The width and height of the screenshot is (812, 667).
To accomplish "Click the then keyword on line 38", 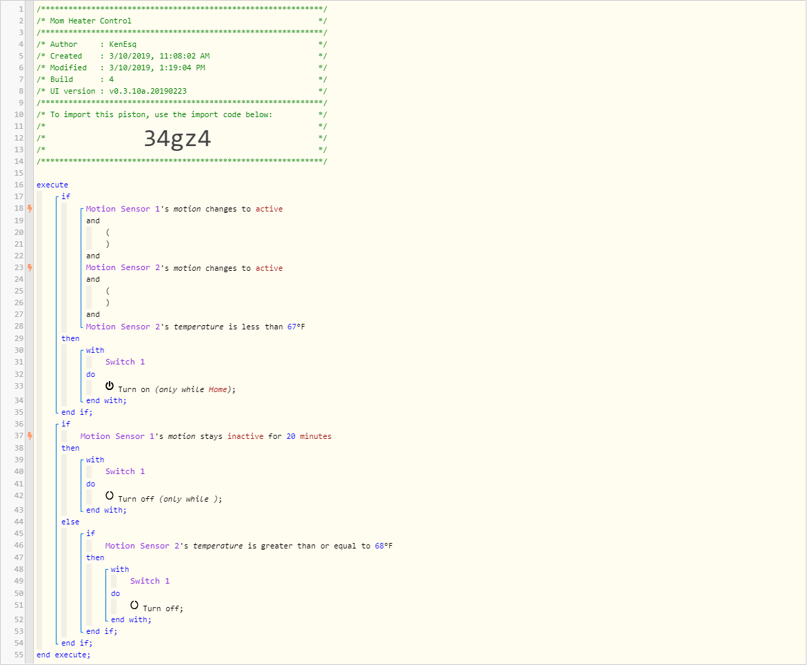I will pos(70,449).
